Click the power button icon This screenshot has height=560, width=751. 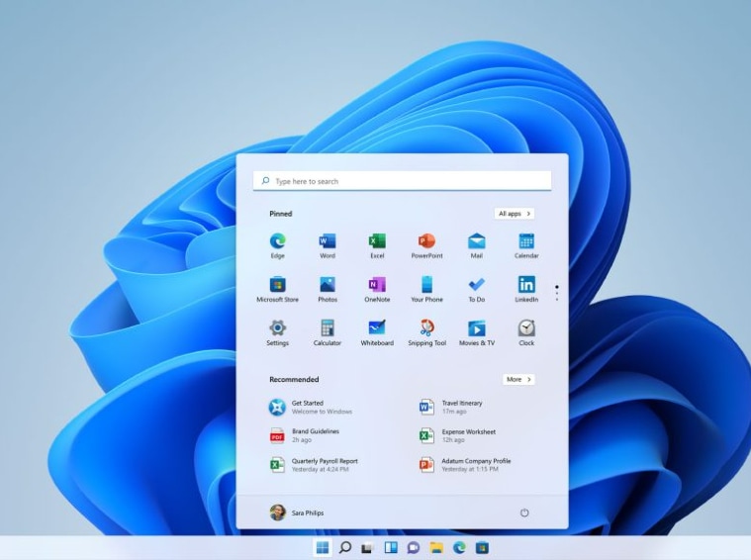coord(524,513)
